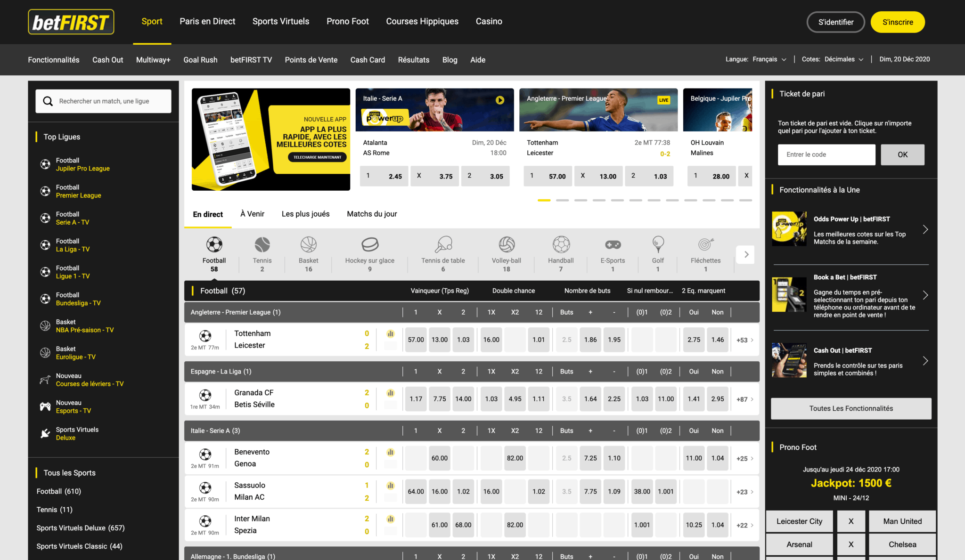Open the Courses Hippiques menu item
The width and height of the screenshot is (965, 560).
click(x=422, y=21)
